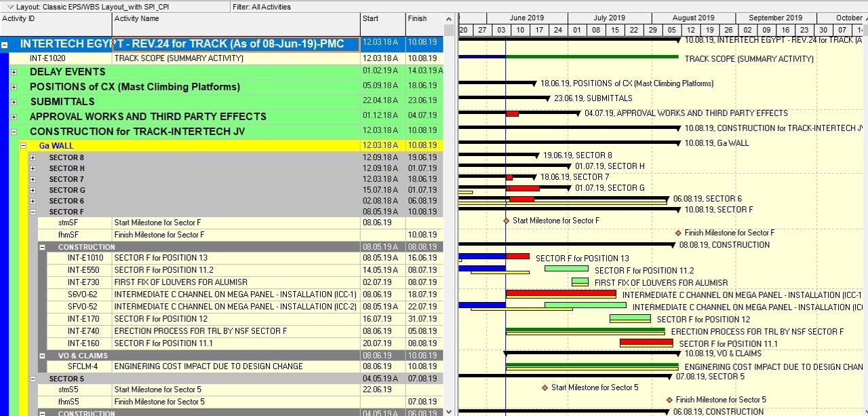Image resolution: width=868 pixels, height=416 pixels.
Task: Collapse CONSTRUCTION for TRACK-INTERTECH JV group
Action: [x=14, y=132]
